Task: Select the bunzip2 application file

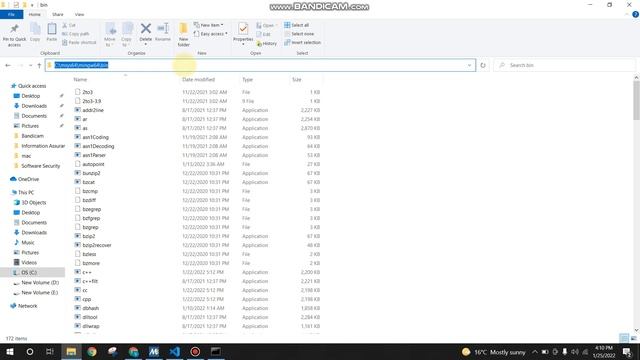Action: [x=91, y=173]
